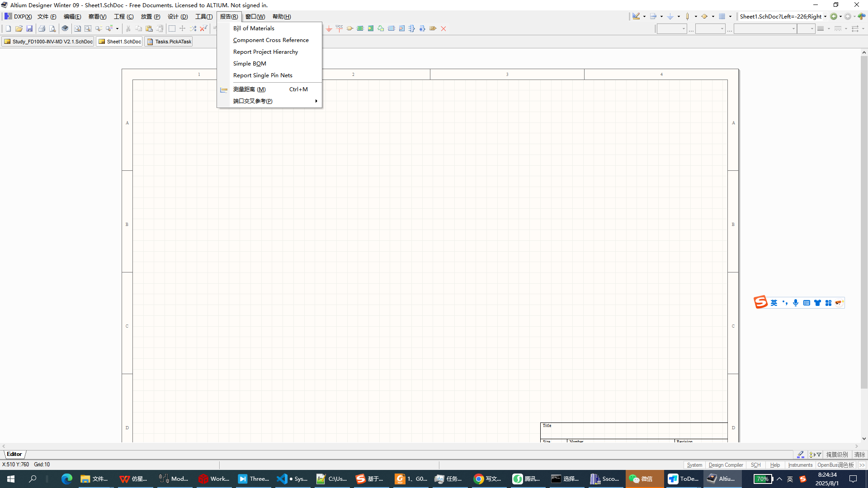
Task: Activate the move selection cross icon
Action: [x=183, y=28]
